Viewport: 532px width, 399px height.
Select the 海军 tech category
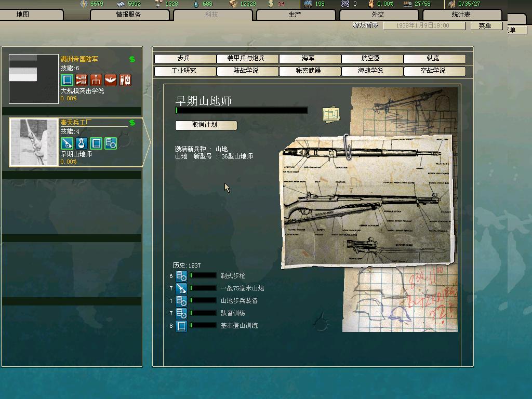[310, 58]
